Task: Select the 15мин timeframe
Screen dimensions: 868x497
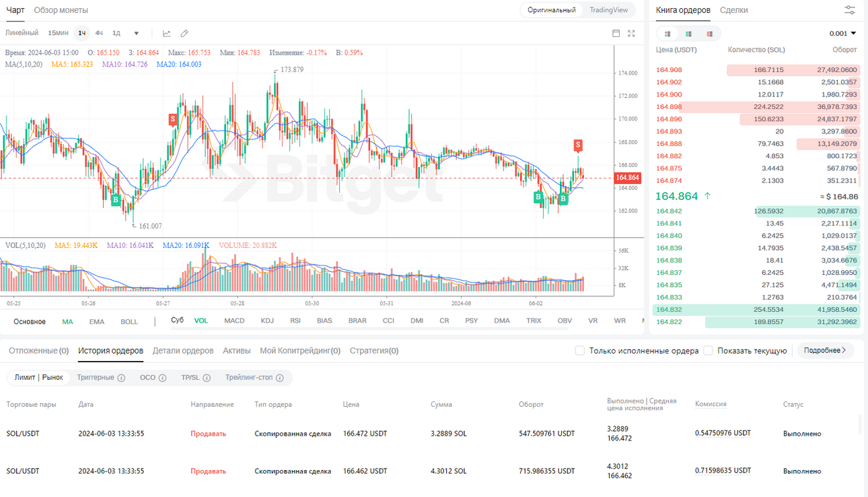Action: pos(58,33)
